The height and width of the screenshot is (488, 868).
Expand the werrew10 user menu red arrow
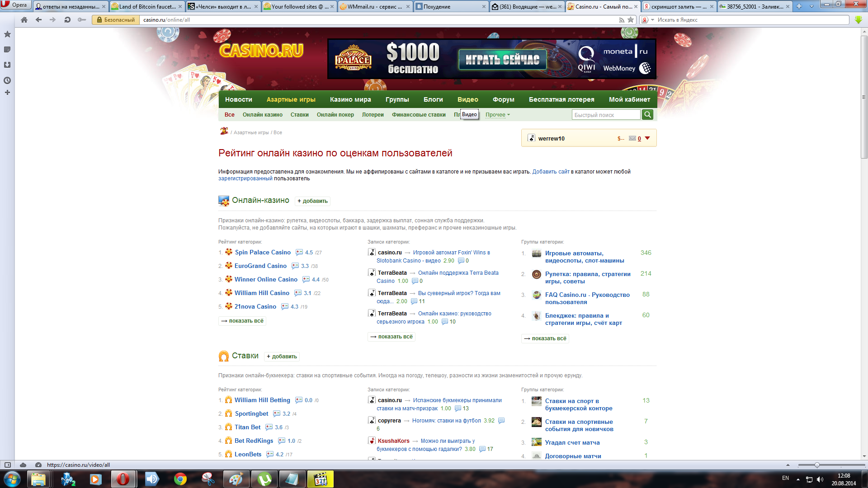[x=647, y=138]
